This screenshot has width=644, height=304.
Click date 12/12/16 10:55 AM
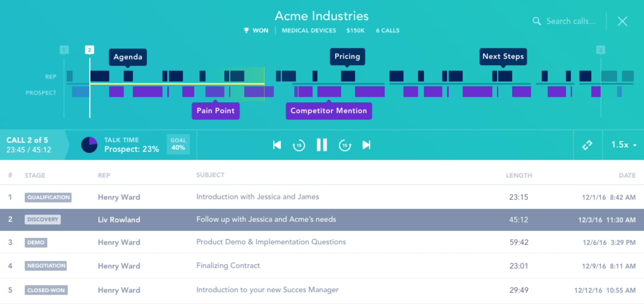(x=605, y=290)
